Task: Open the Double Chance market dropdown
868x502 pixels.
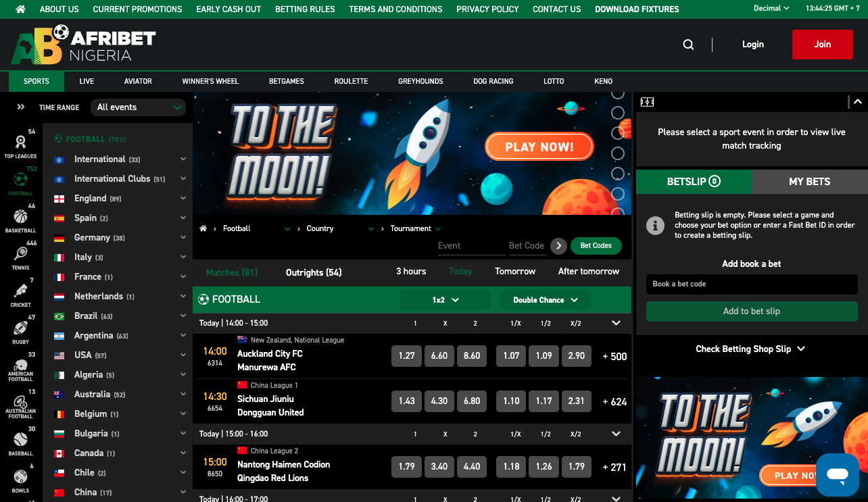Action: coord(546,300)
